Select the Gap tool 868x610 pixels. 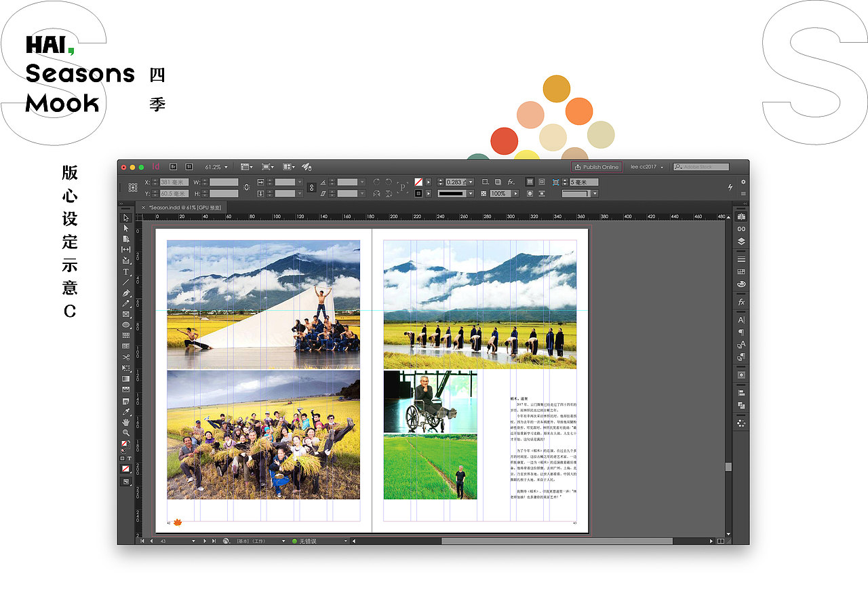tap(126, 250)
